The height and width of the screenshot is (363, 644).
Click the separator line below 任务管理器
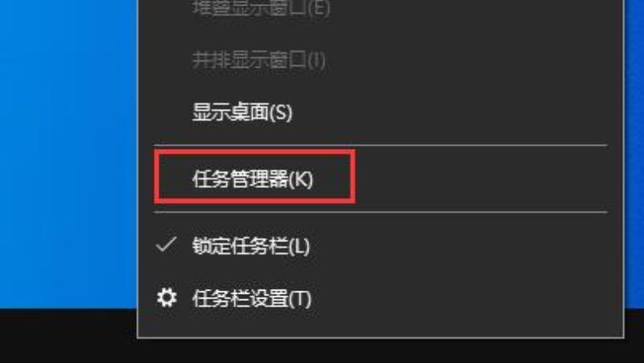click(380, 212)
